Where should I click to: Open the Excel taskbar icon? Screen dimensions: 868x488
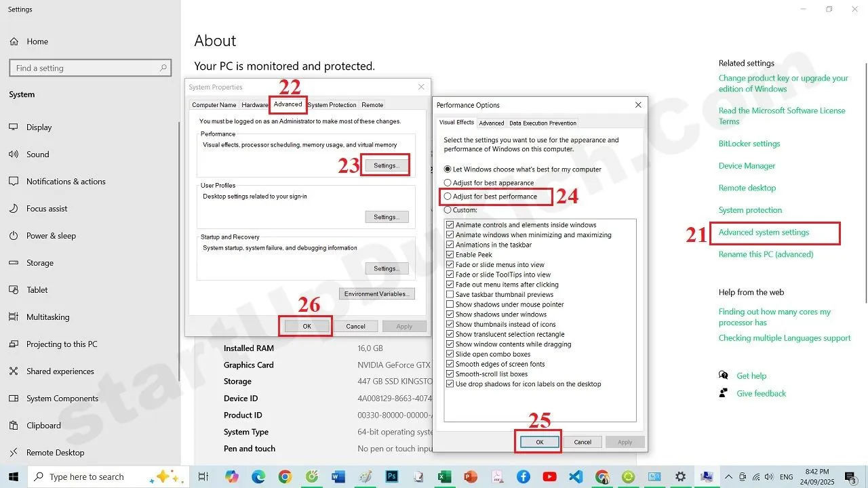444,476
